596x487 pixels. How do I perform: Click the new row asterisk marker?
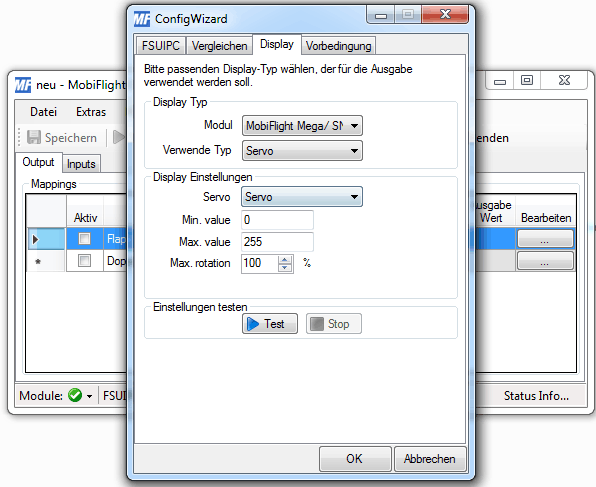click(38, 262)
